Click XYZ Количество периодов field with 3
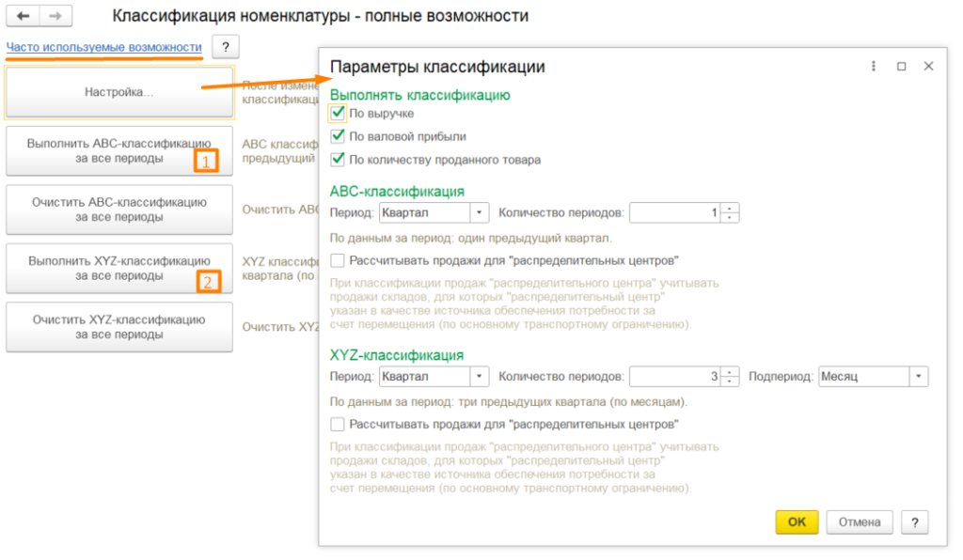Viewport: 963px width, 560px height. pyautogui.click(x=675, y=377)
